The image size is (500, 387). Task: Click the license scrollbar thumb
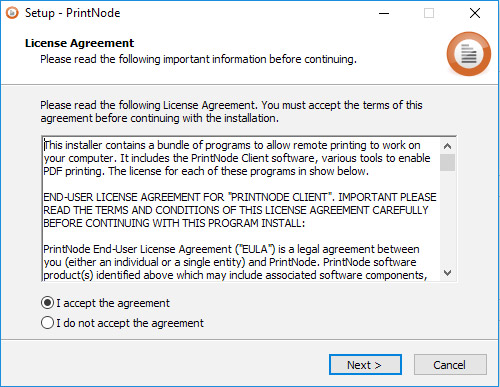447,162
